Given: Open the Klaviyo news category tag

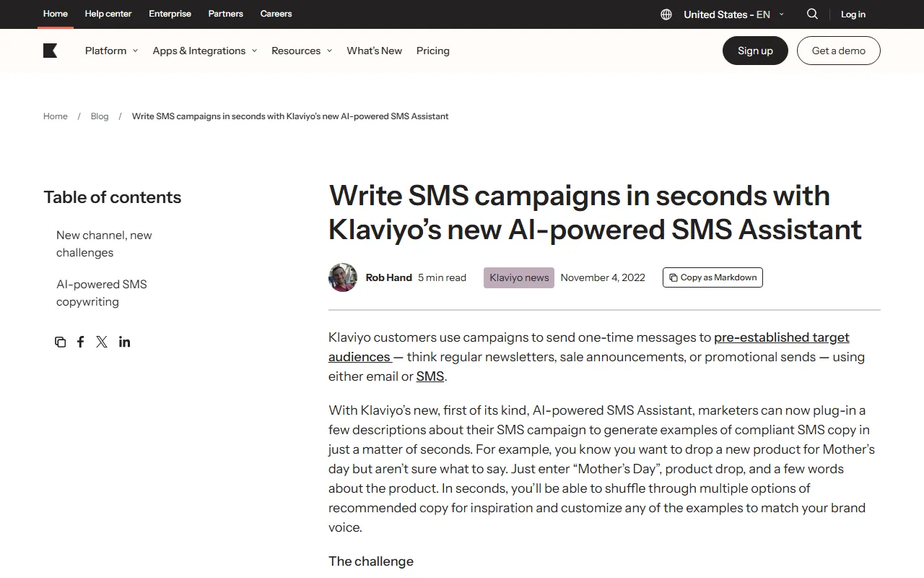Looking at the screenshot, I should (519, 277).
